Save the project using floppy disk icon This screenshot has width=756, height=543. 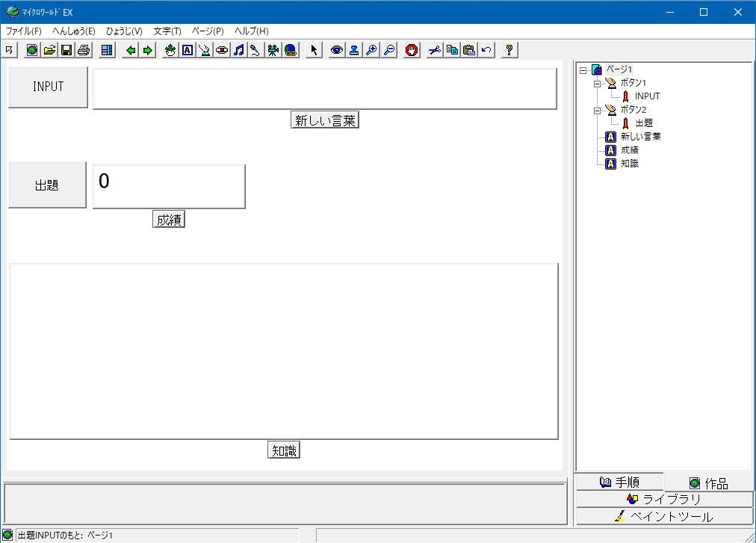click(x=66, y=50)
